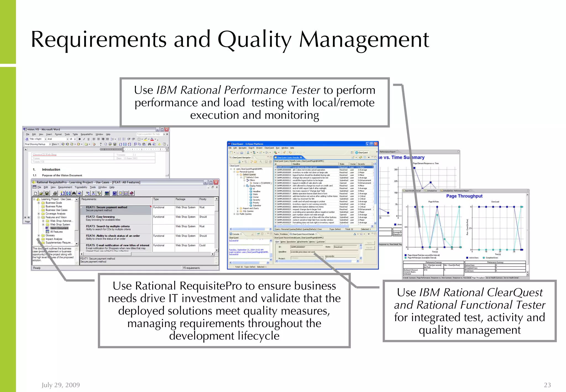Click the font color icon in Word
Screen dimensions: 566x392
tap(152, 139)
